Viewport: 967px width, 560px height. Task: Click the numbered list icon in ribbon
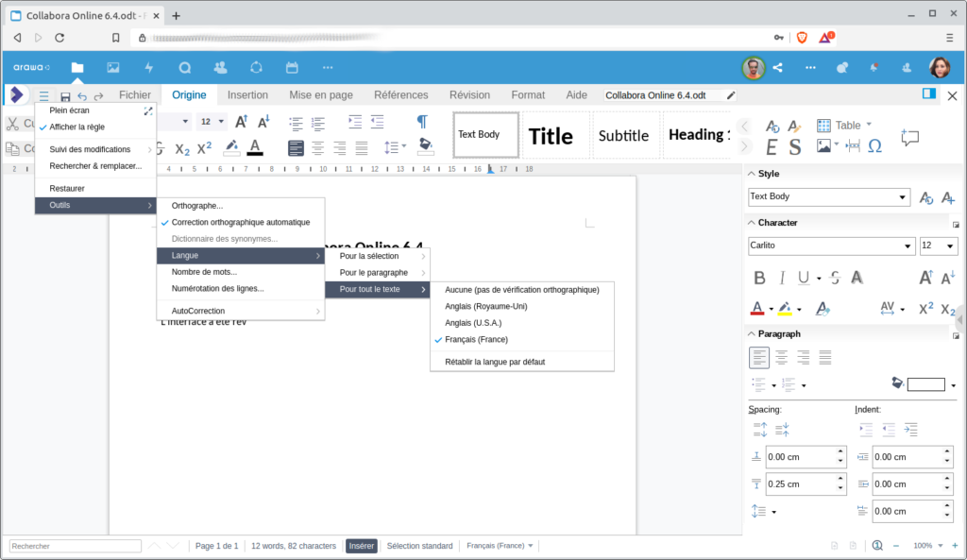coord(318,123)
